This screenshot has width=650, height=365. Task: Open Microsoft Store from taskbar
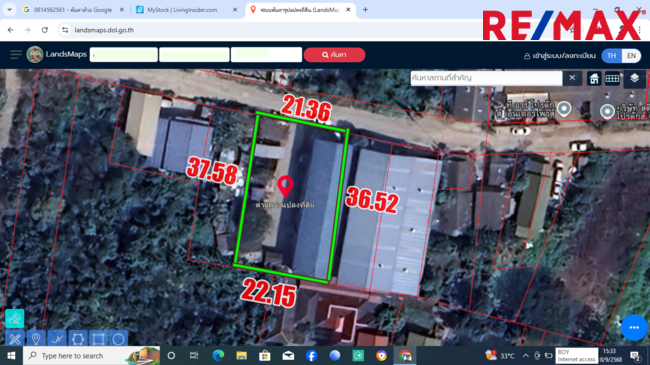[264, 356]
